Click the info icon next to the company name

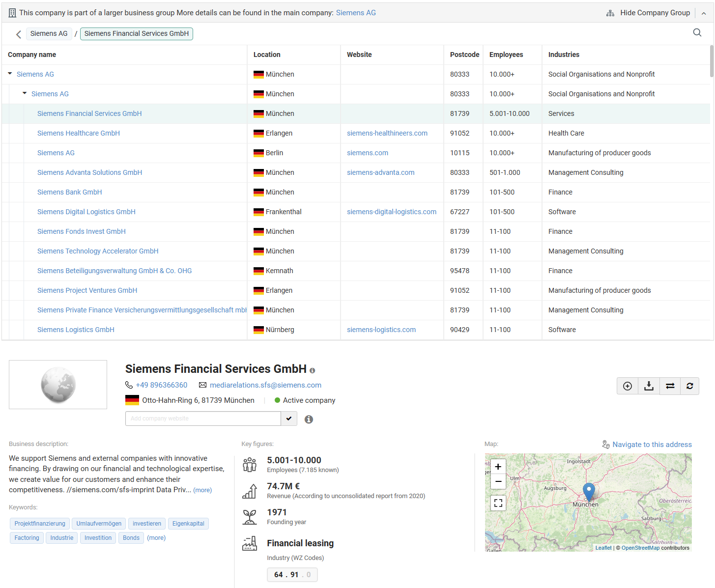click(313, 370)
